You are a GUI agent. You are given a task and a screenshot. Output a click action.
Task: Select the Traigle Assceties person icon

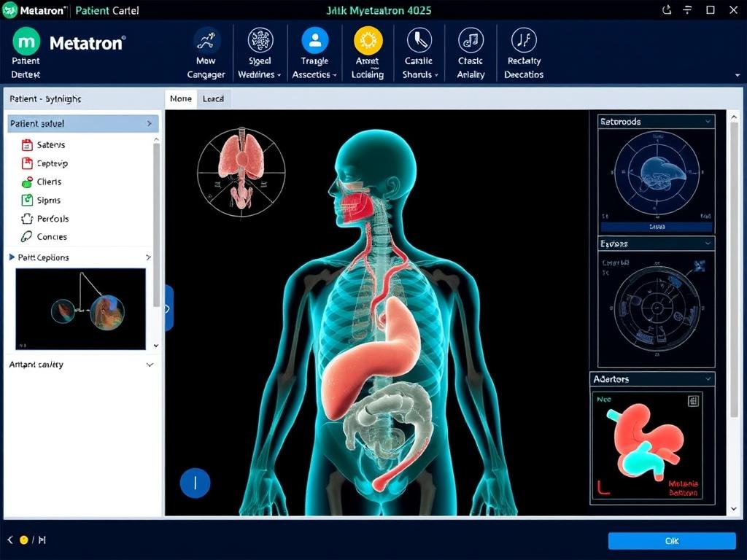(x=315, y=40)
